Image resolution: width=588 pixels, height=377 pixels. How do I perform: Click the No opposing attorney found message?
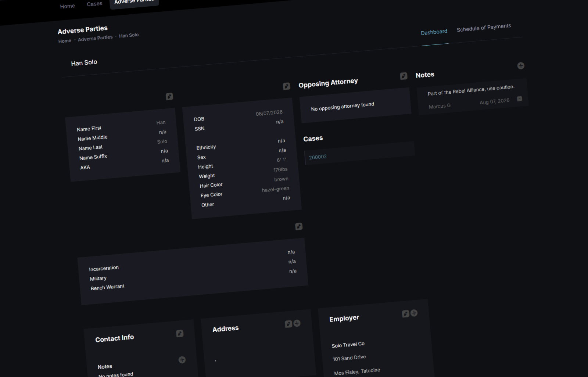pos(343,106)
